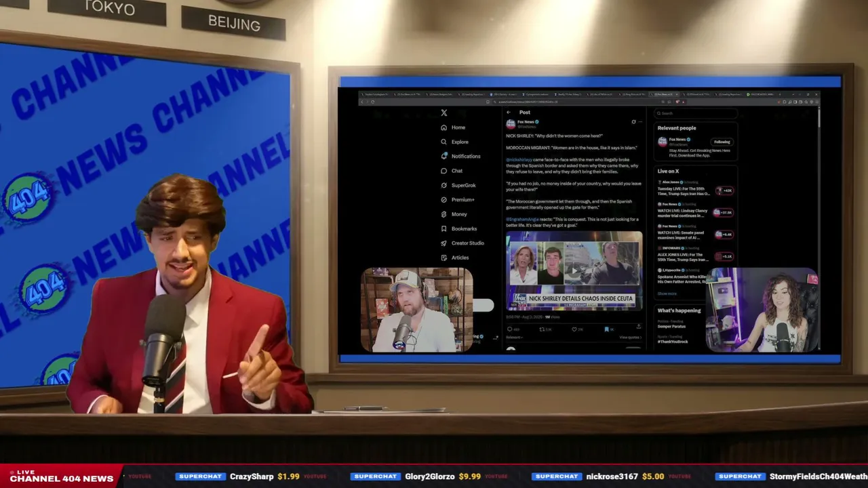Reload the browser page
This screenshot has width=868, height=488.
(x=372, y=102)
